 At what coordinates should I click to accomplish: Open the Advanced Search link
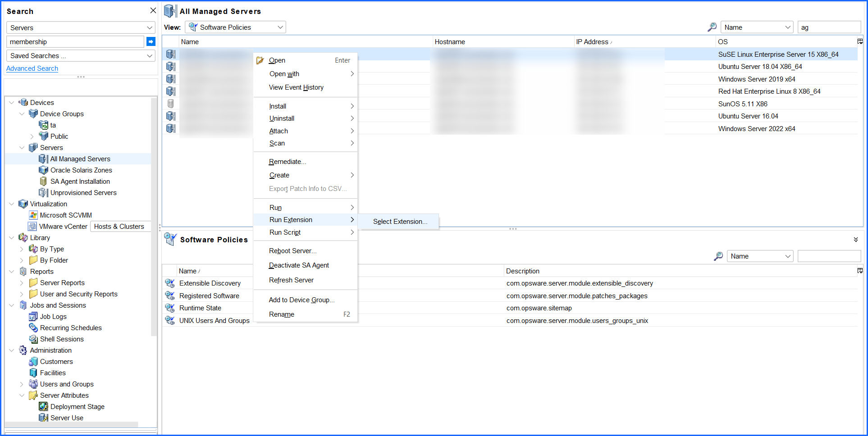point(32,68)
